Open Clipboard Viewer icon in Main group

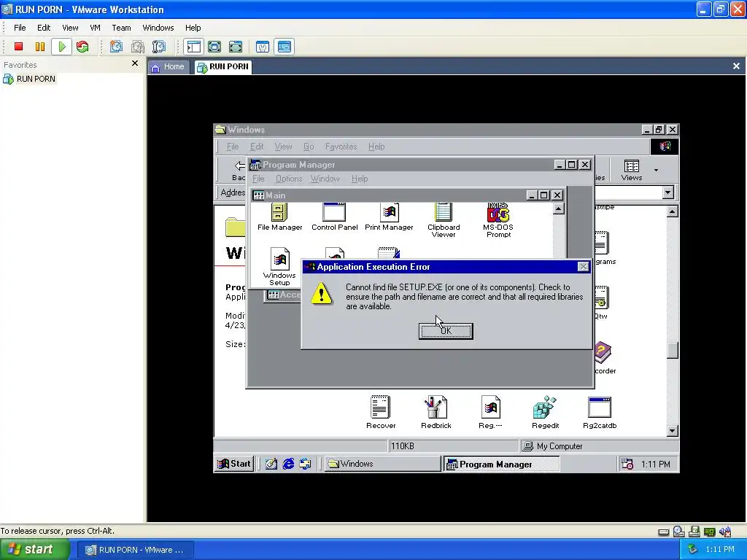point(444,220)
